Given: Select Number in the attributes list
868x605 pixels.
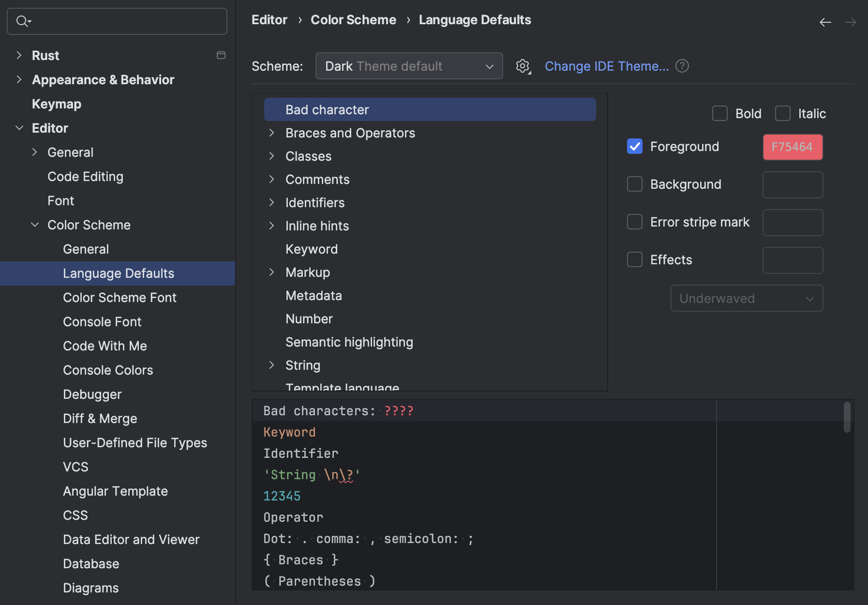Looking at the screenshot, I should [x=309, y=319].
